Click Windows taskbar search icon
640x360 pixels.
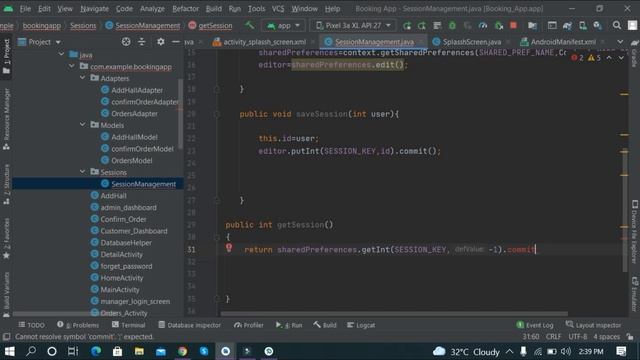31,351
